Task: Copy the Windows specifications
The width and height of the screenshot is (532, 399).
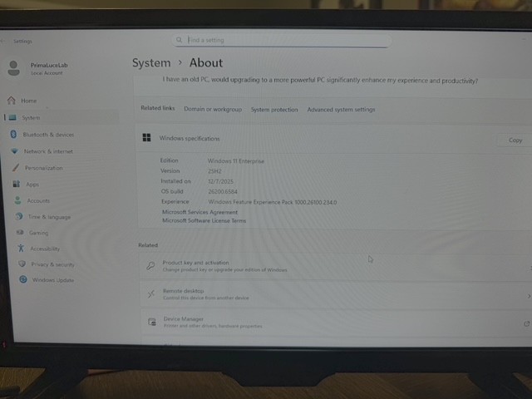Action: click(x=515, y=140)
